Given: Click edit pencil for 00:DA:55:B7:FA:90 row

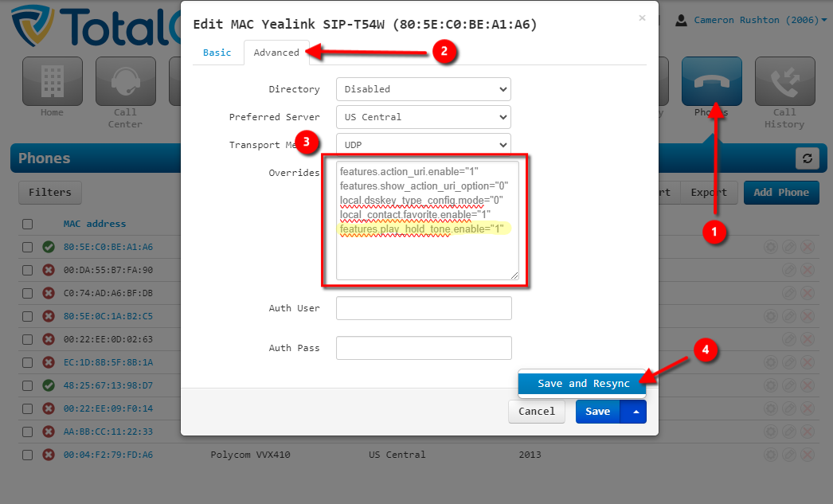Looking at the screenshot, I should [x=789, y=270].
